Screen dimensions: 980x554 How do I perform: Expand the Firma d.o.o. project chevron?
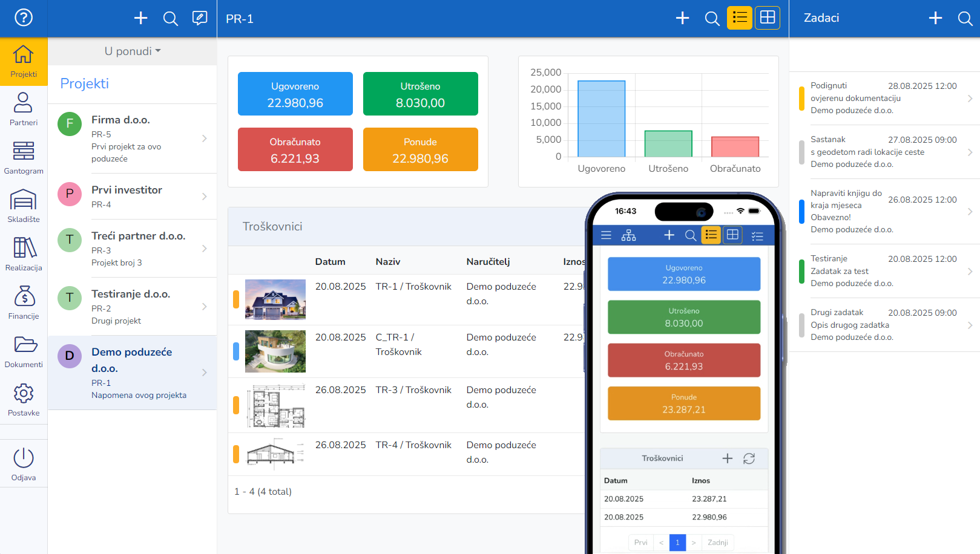click(205, 138)
